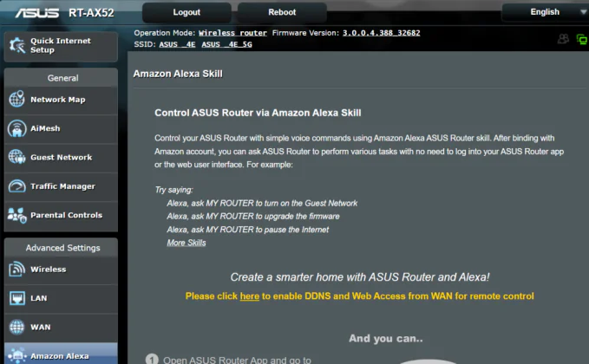Click the Network Map globe icon
589x364 pixels.
(16, 99)
